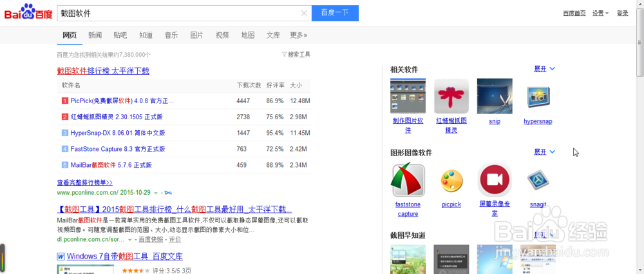Open Windows 7自带截图工具 百度文库 result
The image size is (644, 274).
coord(125,257)
